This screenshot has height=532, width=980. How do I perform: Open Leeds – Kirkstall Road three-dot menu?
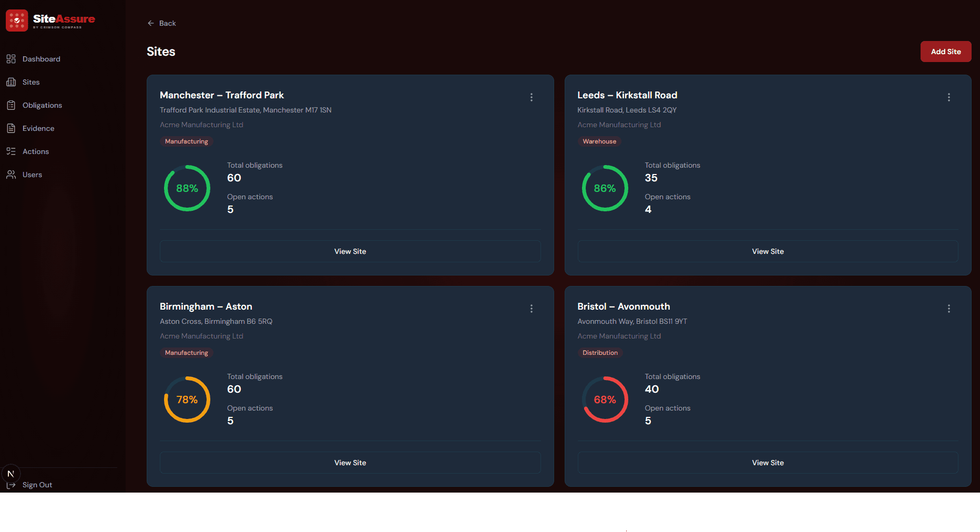949,97
